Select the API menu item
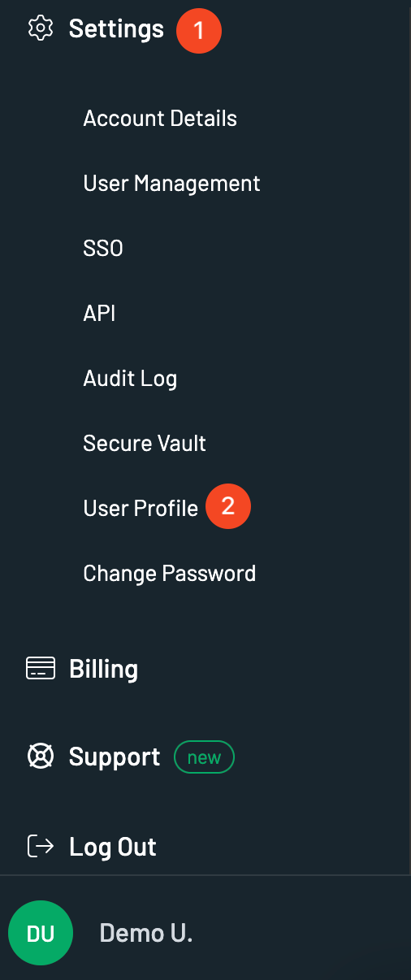 (99, 314)
